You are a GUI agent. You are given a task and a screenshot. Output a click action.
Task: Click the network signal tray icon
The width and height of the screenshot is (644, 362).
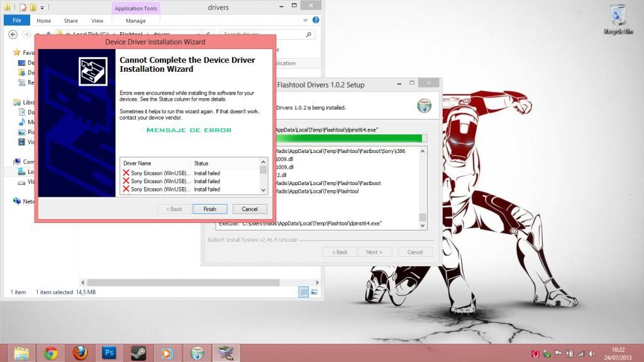tap(580, 354)
